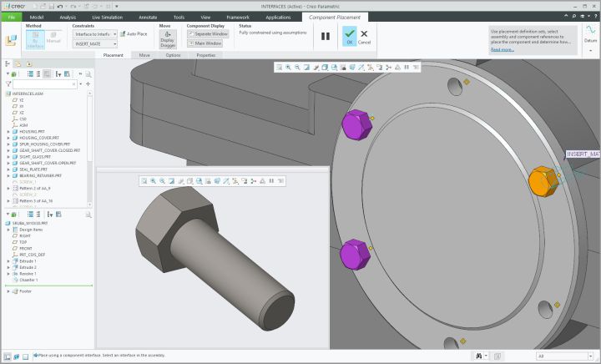Click Zoom In icon in component window toolbar
The image size is (601, 364).
(x=154, y=181)
